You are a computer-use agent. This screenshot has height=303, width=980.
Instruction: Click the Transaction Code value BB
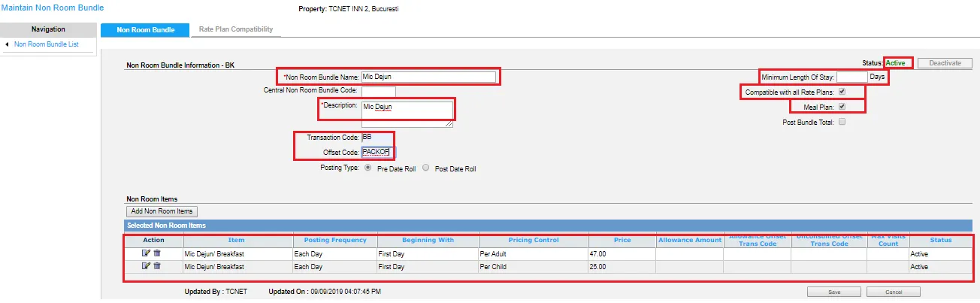[367, 137]
